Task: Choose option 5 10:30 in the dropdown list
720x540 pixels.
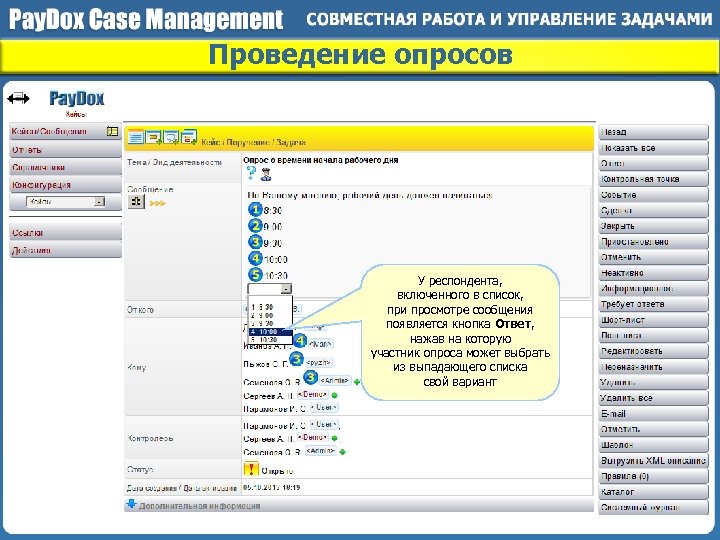Action: tap(270, 340)
